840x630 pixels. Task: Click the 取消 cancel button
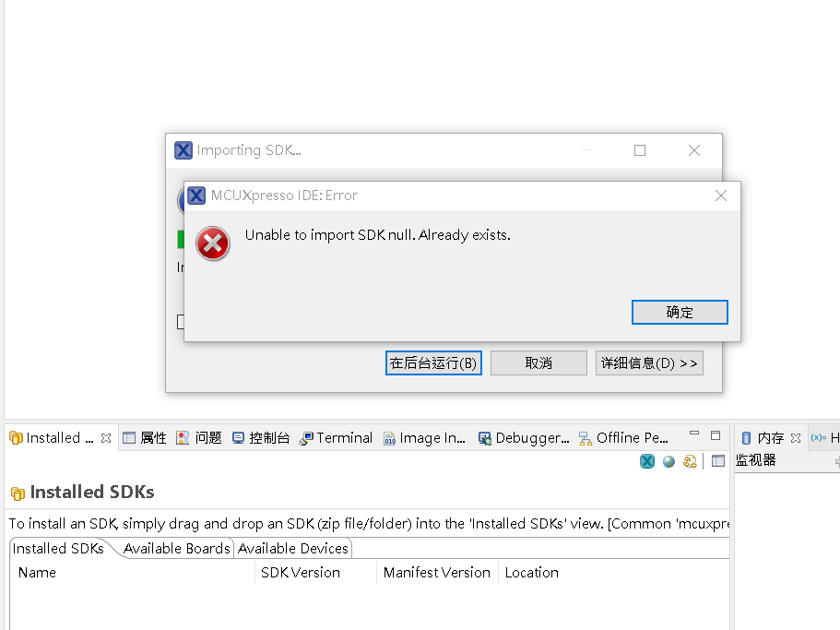tap(538, 363)
